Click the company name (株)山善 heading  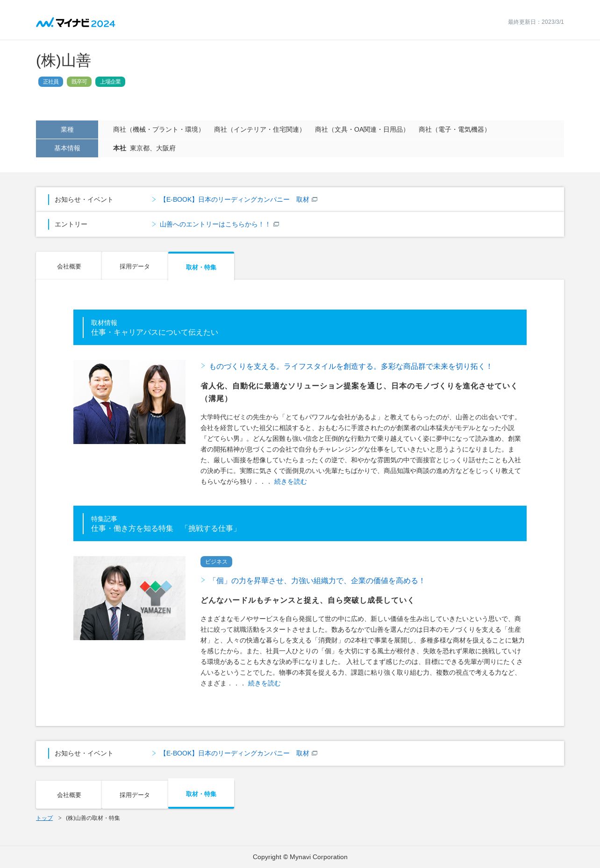[64, 61]
